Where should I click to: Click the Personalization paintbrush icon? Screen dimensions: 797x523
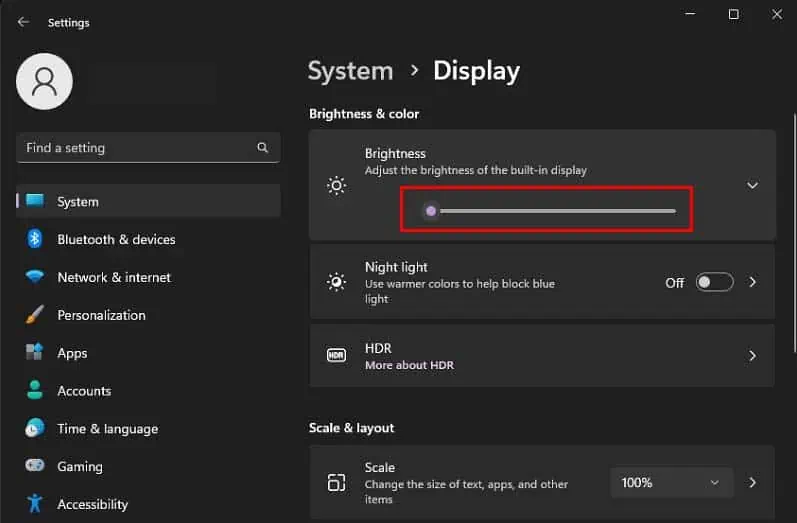35,315
